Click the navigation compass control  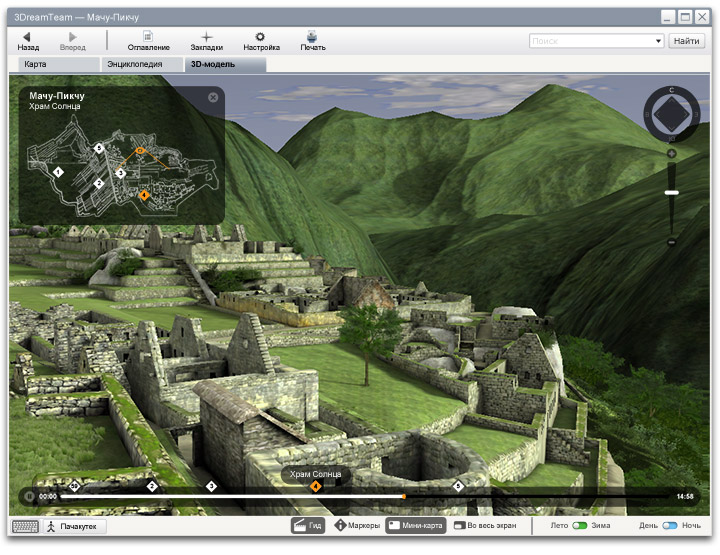(671, 114)
